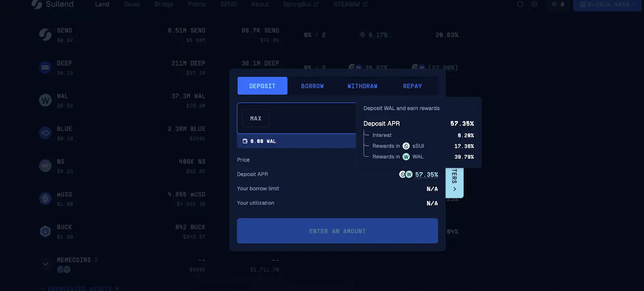Screen dimensions: 644x291
Task: Click the 39.79% WAL rewards value
Action: [x=464, y=157]
